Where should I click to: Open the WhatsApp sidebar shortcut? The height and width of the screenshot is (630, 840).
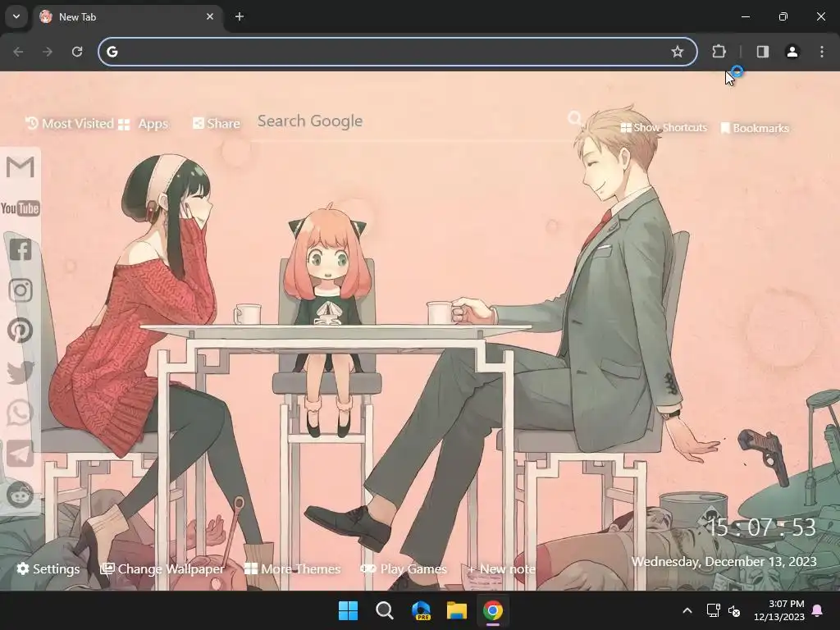click(21, 413)
